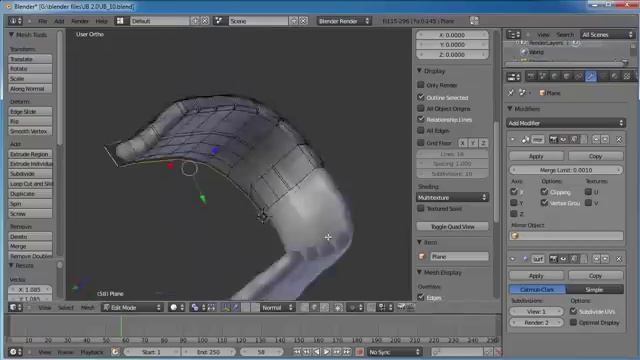Click the red record auto-keyframe button
The height and width of the screenshot is (360, 640).
pyautogui.click(x=360, y=352)
